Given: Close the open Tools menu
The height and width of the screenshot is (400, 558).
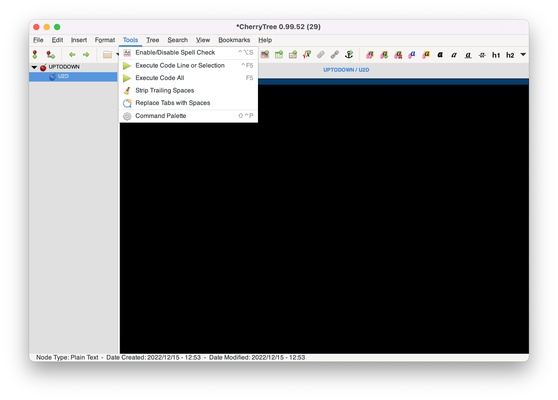Looking at the screenshot, I should point(130,40).
